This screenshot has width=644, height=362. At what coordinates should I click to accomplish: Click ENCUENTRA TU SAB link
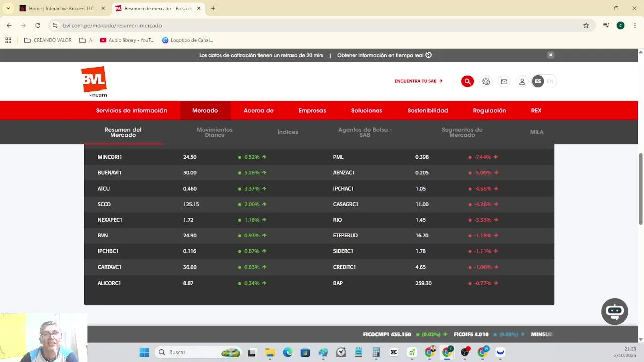[419, 81]
